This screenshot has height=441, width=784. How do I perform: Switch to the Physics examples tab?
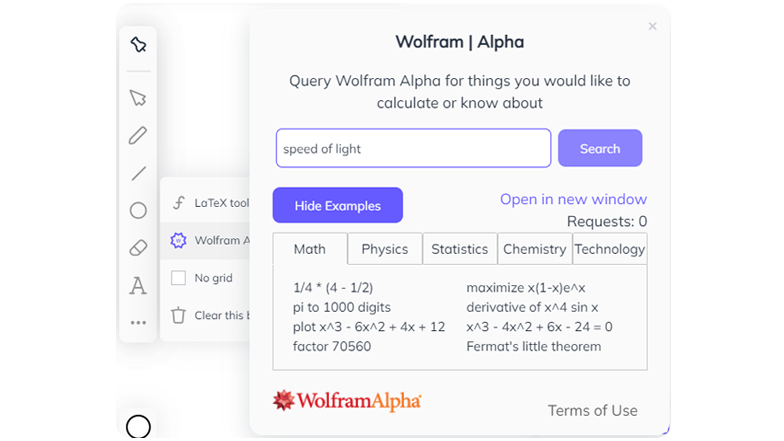click(x=384, y=249)
